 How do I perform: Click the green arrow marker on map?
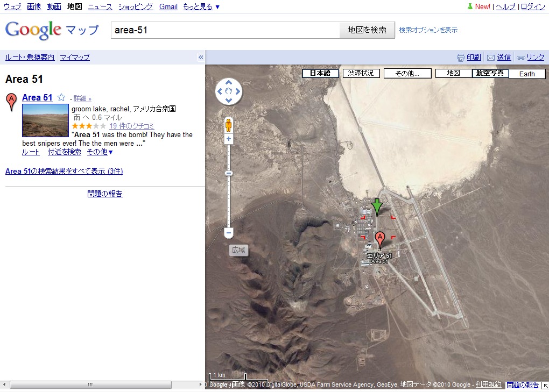click(377, 207)
